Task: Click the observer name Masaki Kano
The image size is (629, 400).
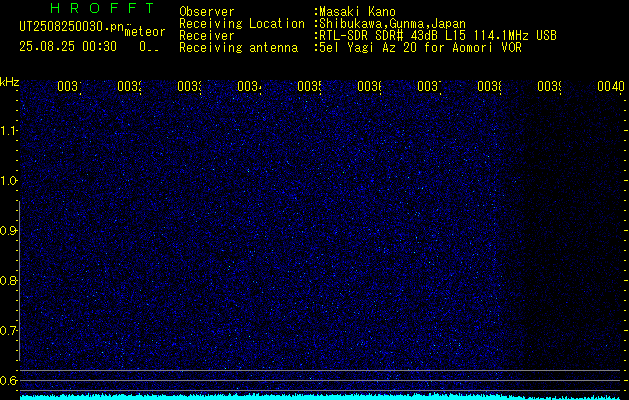Action: click(357, 11)
